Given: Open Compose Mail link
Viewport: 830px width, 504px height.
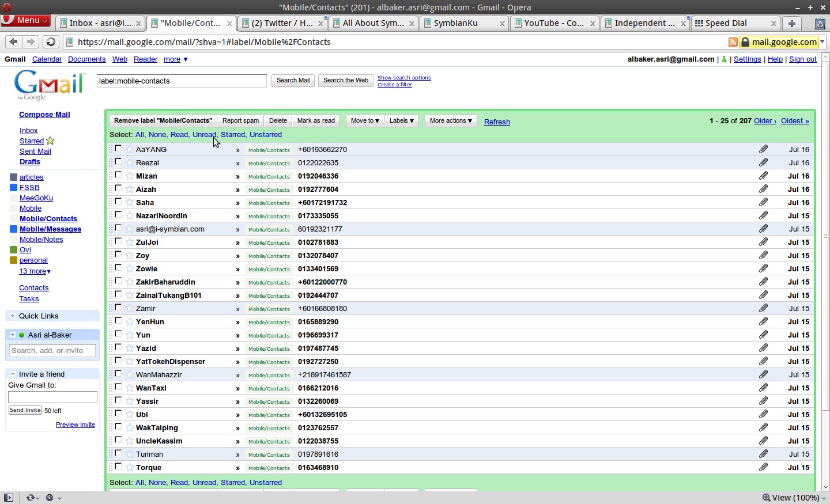Looking at the screenshot, I should pyautogui.click(x=44, y=115).
